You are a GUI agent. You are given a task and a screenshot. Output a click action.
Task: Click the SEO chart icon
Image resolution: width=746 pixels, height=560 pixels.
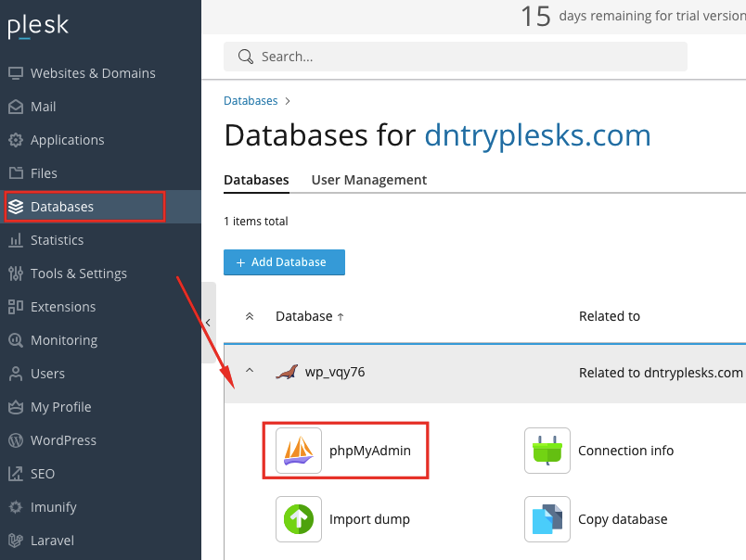click(16, 474)
